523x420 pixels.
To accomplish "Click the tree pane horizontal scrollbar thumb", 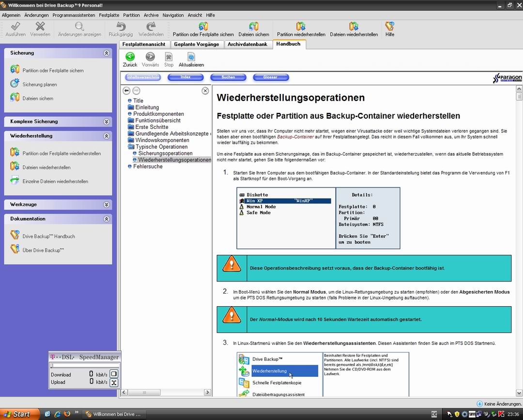I will pos(144,392).
